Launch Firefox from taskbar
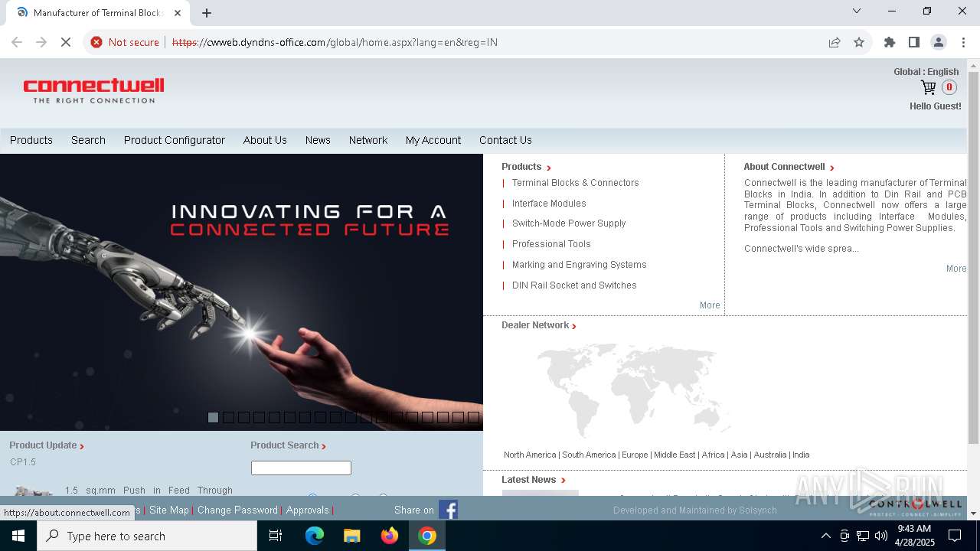 coord(390,536)
